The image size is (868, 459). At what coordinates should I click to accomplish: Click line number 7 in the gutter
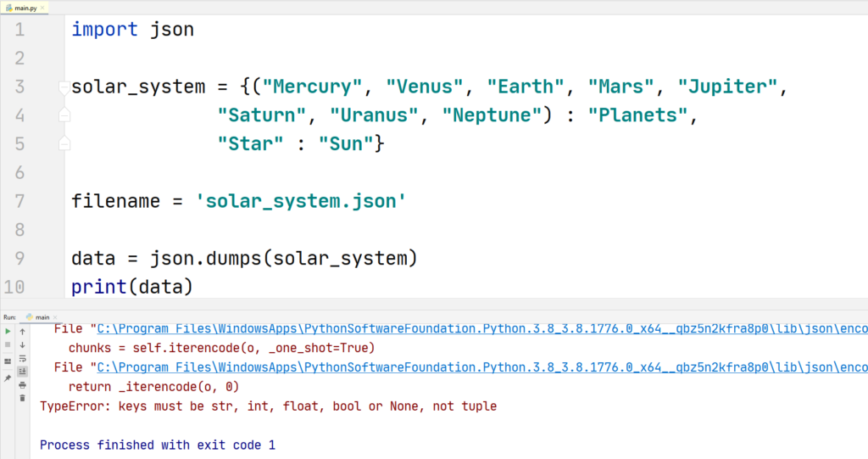pyautogui.click(x=20, y=201)
